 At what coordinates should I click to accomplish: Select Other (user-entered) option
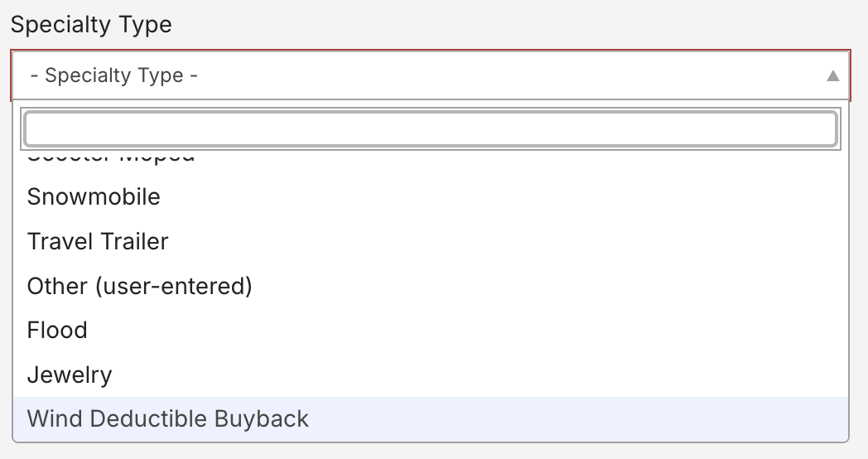[139, 287]
